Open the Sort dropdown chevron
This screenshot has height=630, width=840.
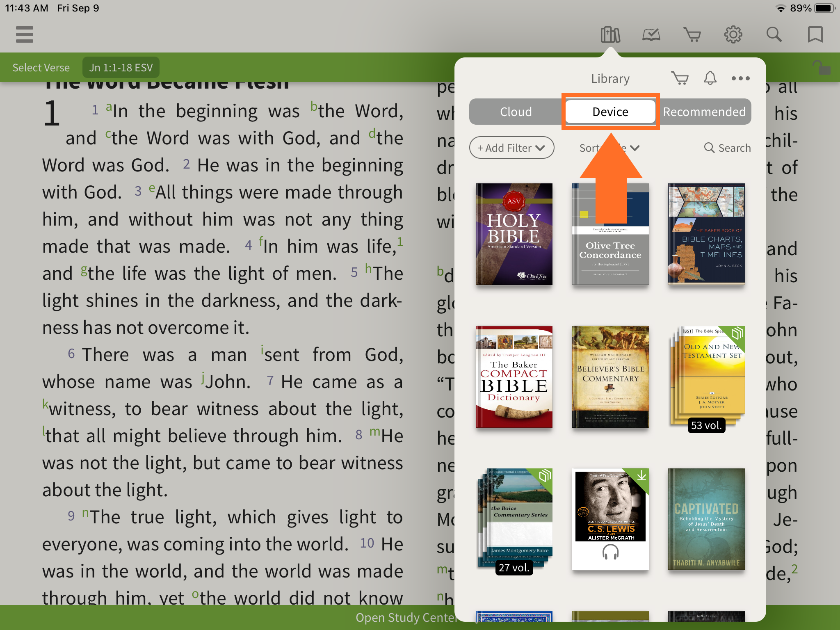coord(635,148)
